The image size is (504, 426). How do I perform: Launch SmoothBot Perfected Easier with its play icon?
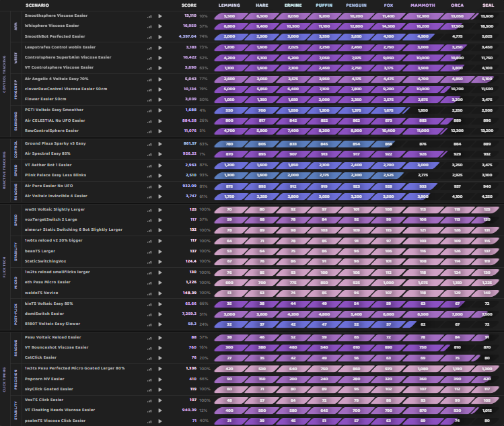pos(160,37)
